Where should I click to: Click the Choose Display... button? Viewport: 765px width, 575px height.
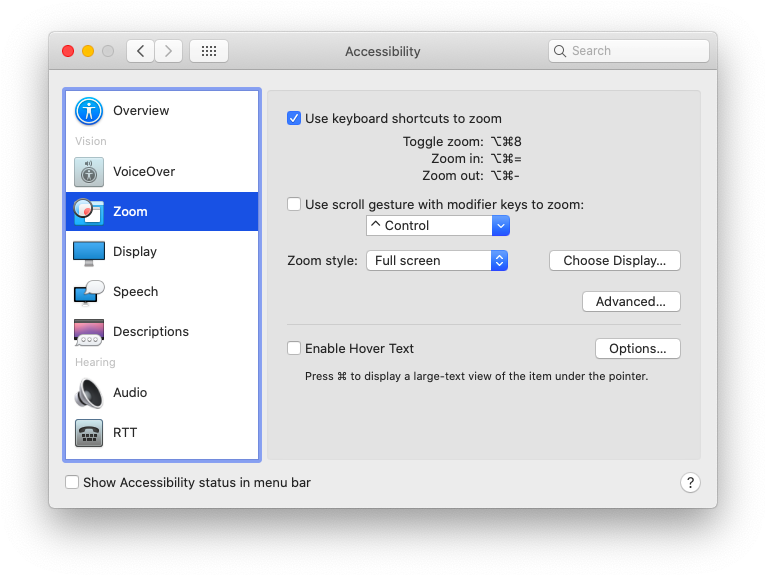[x=614, y=260]
